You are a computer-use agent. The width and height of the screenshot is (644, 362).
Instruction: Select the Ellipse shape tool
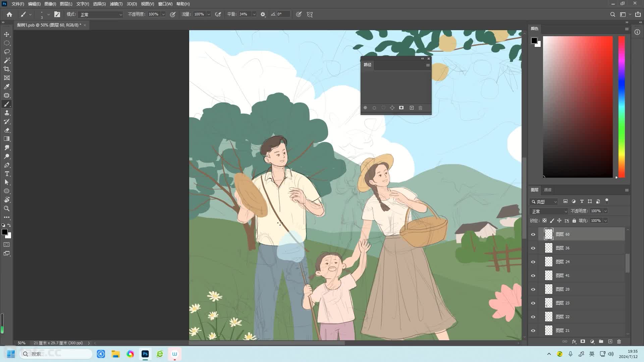7,191
